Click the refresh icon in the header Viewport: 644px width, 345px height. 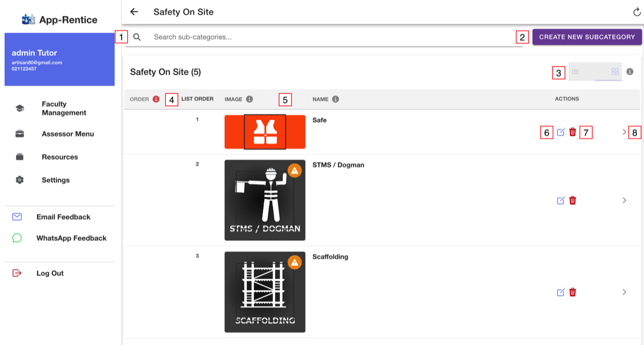pos(637,12)
